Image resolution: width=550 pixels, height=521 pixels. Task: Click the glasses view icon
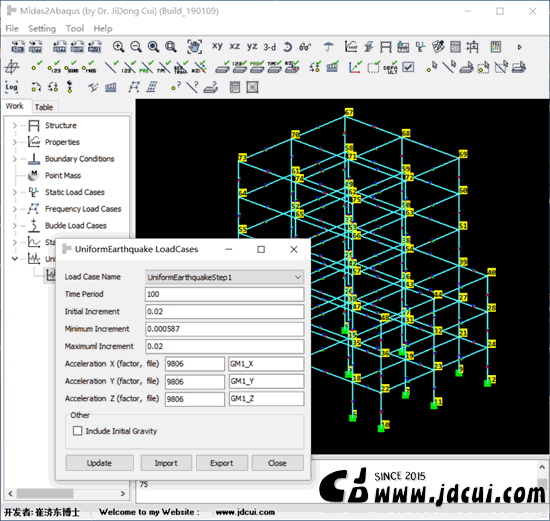click(305, 47)
